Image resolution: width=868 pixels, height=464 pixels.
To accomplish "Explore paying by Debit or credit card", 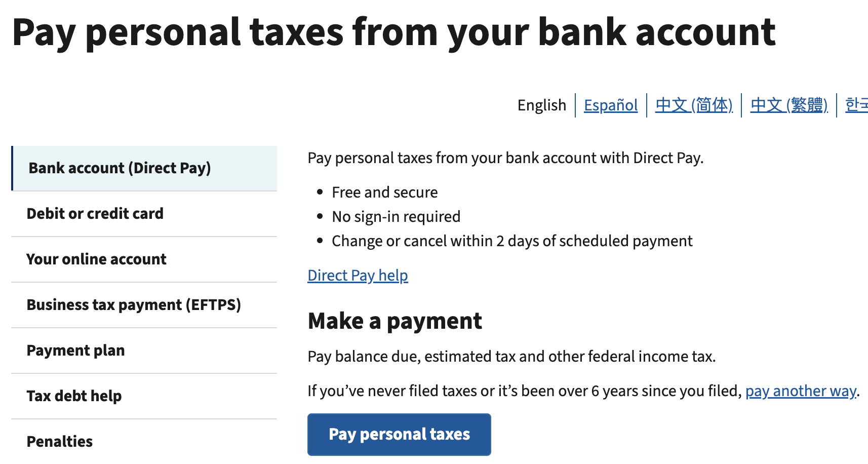I will [x=95, y=213].
